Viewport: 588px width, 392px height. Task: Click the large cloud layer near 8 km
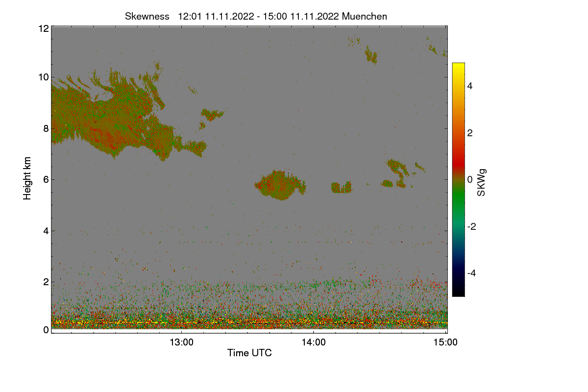(x=113, y=118)
